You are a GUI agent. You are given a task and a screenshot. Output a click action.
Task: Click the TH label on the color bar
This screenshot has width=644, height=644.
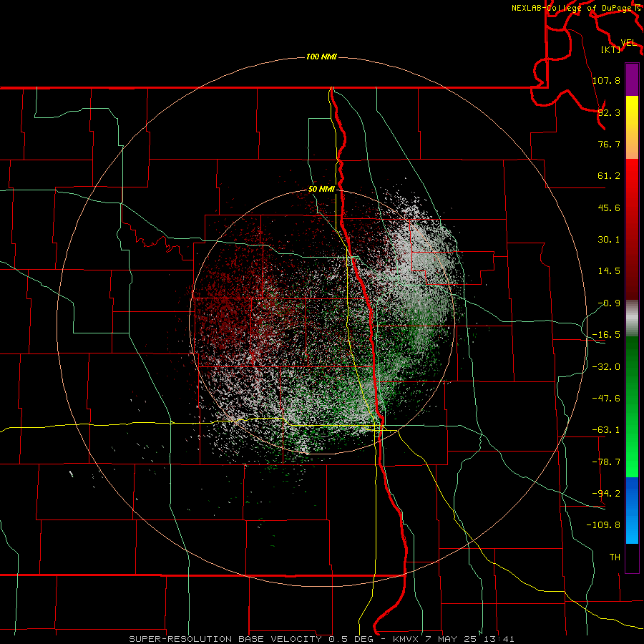point(615,557)
